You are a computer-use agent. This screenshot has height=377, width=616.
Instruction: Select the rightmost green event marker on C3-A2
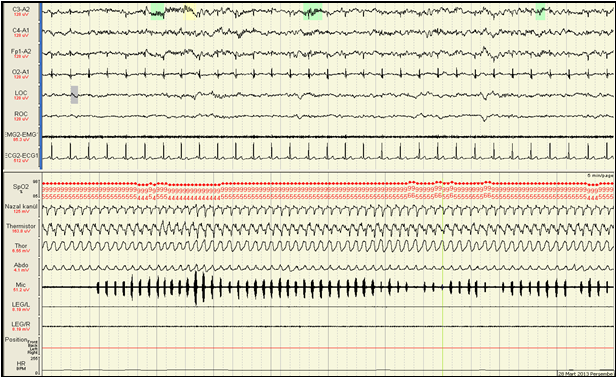click(541, 11)
